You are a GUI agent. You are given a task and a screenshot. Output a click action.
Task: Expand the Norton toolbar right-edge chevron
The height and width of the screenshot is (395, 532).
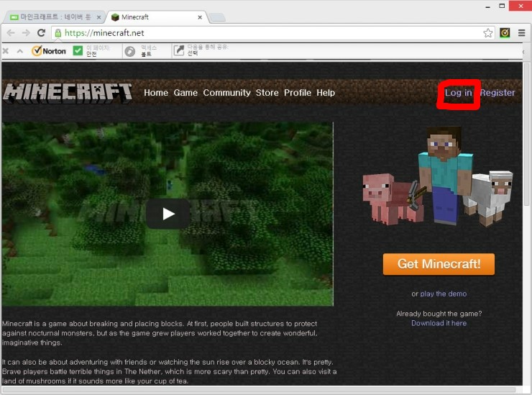[523, 52]
